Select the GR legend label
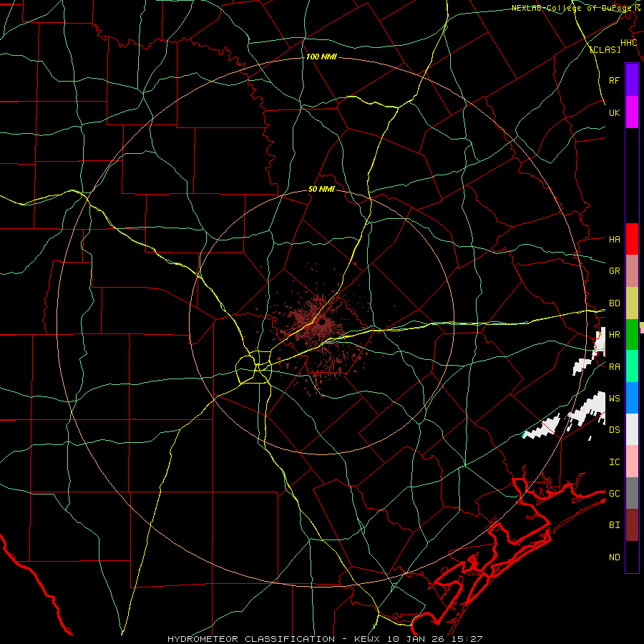The height and width of the screenshot is (644, 644). (x=614, y=270)
